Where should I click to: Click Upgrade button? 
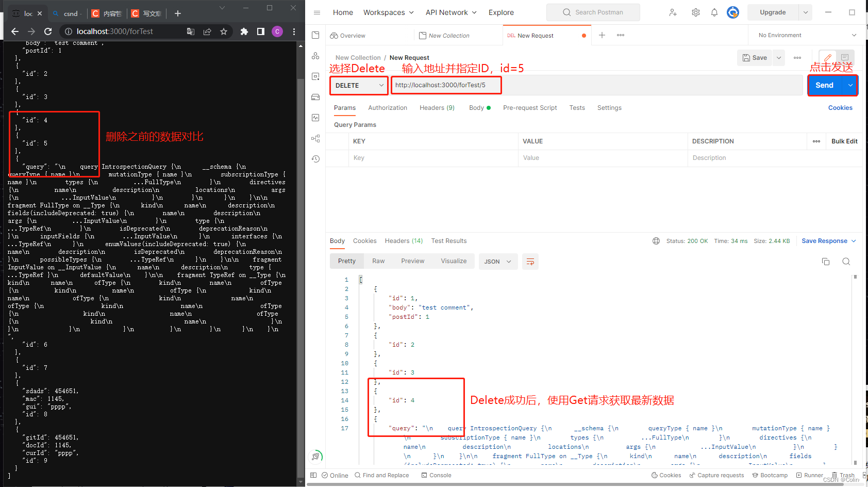(x=773, y=12)
